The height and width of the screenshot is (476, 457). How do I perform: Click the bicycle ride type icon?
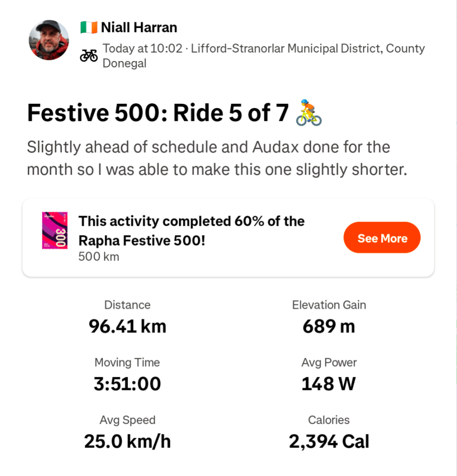(88, 56)
